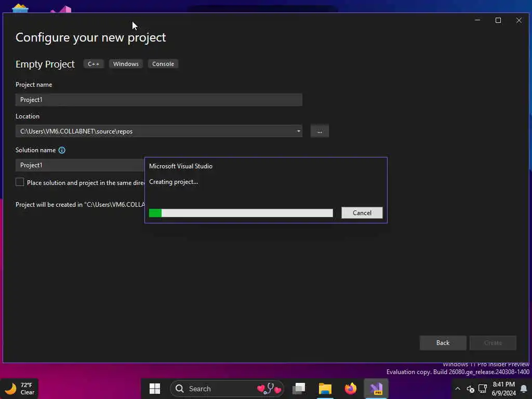Select the C++ tag

[x=94, y=64]
